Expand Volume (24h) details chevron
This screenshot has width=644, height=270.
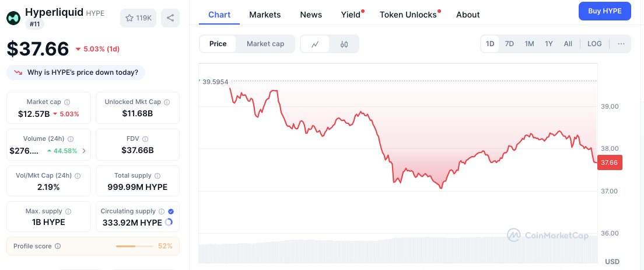pyautogui.click(x=84, y=151)
